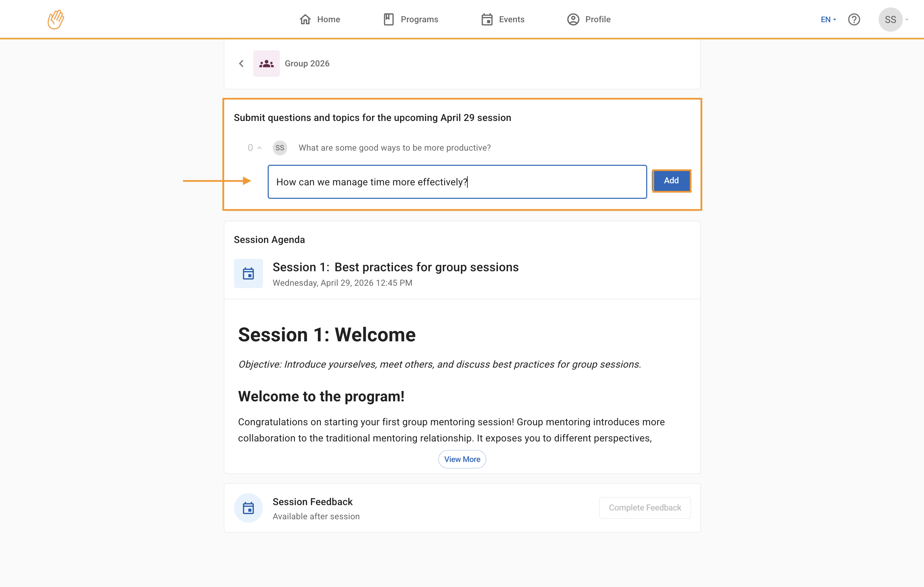This screenshot has width=924, height=587.
Task: Open help via question mark icon
Action: click(x=854, y=19)
